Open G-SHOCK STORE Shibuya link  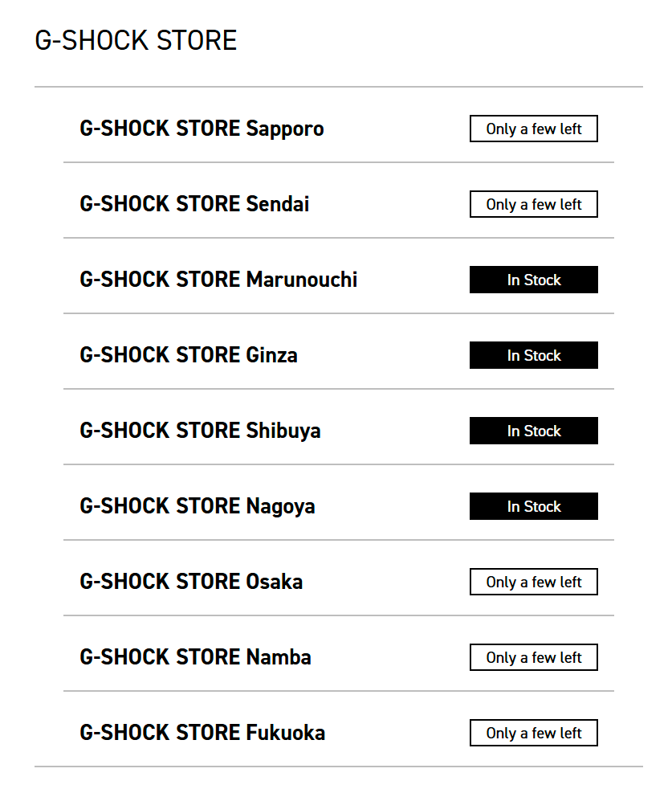click(200, 431)
